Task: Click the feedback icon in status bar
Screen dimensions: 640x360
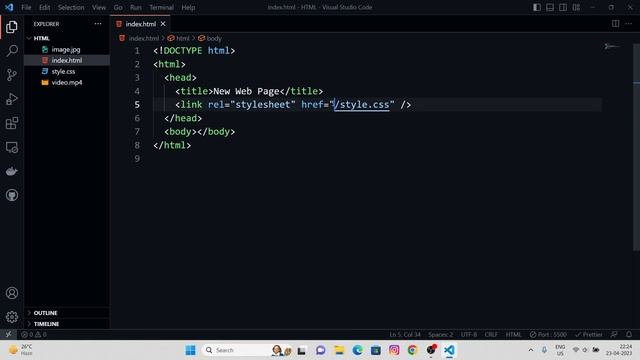Action: point(614,334)
